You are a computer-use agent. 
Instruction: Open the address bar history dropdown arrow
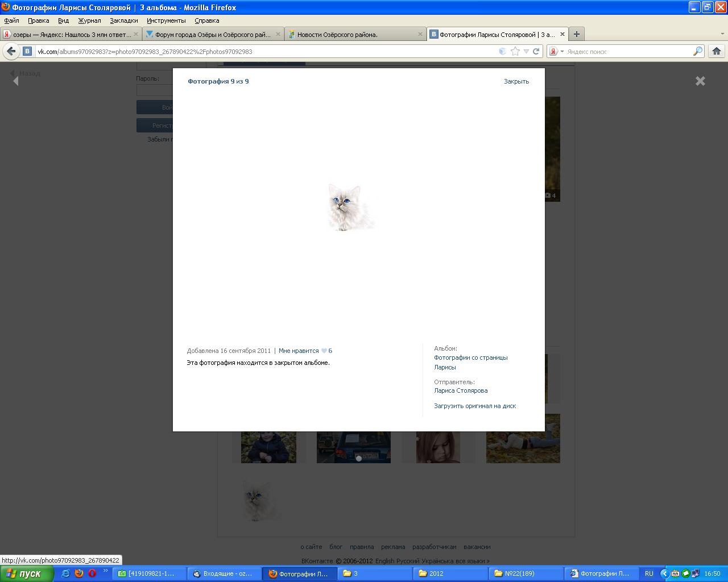coord(526,51)
